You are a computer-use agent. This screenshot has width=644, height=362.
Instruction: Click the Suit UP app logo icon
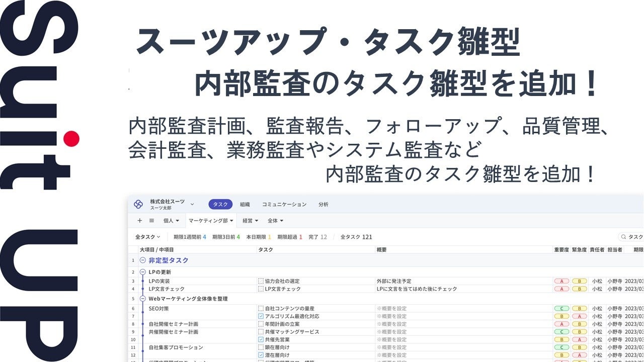pos(138,204)
